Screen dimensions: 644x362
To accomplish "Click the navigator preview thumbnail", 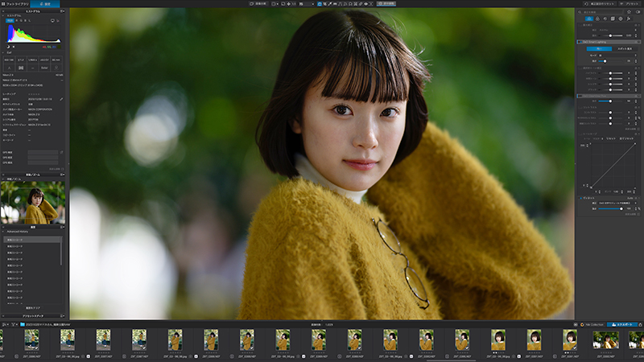I will 33,203.
